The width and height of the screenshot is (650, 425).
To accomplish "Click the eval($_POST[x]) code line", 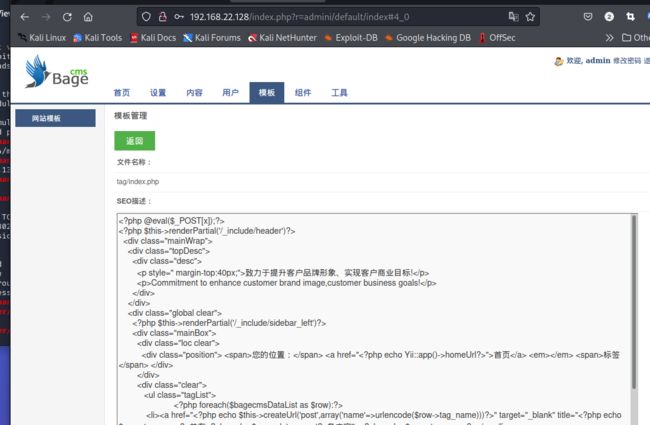I will [172, 221].
